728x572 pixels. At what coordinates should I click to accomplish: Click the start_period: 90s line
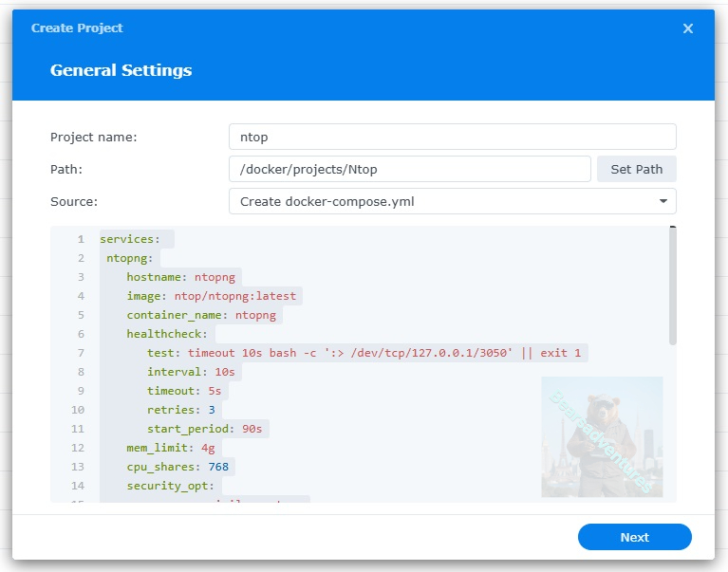click(204, 429)
